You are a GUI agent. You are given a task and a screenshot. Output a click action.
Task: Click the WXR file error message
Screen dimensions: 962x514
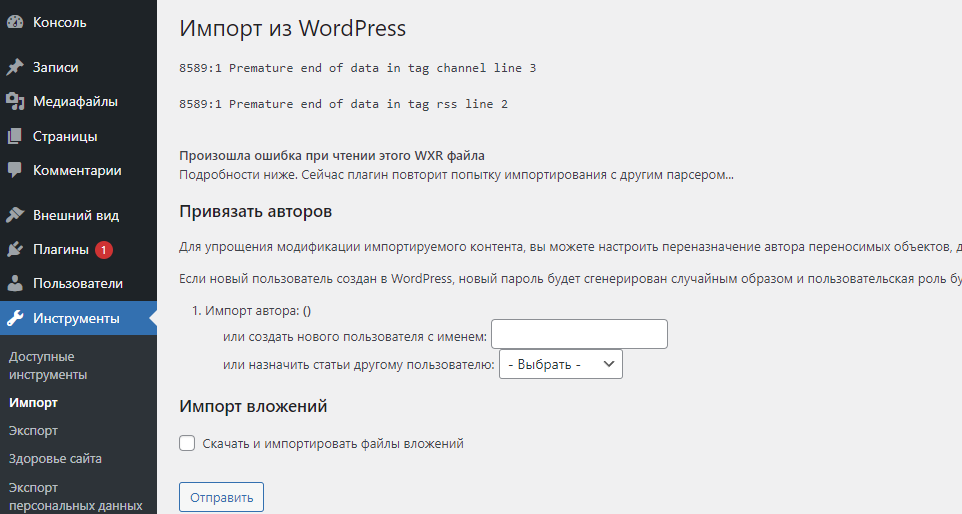click(x=332, y=156)
